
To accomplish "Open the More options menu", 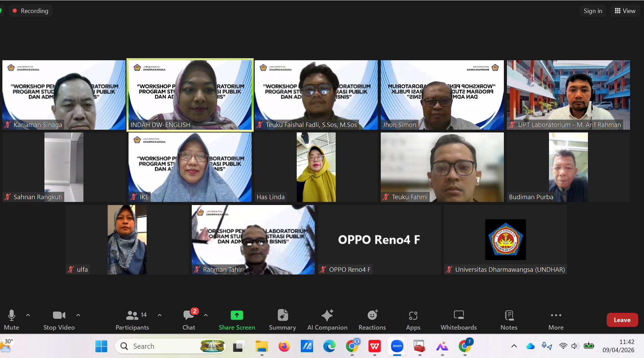I will tap(556, 320).
